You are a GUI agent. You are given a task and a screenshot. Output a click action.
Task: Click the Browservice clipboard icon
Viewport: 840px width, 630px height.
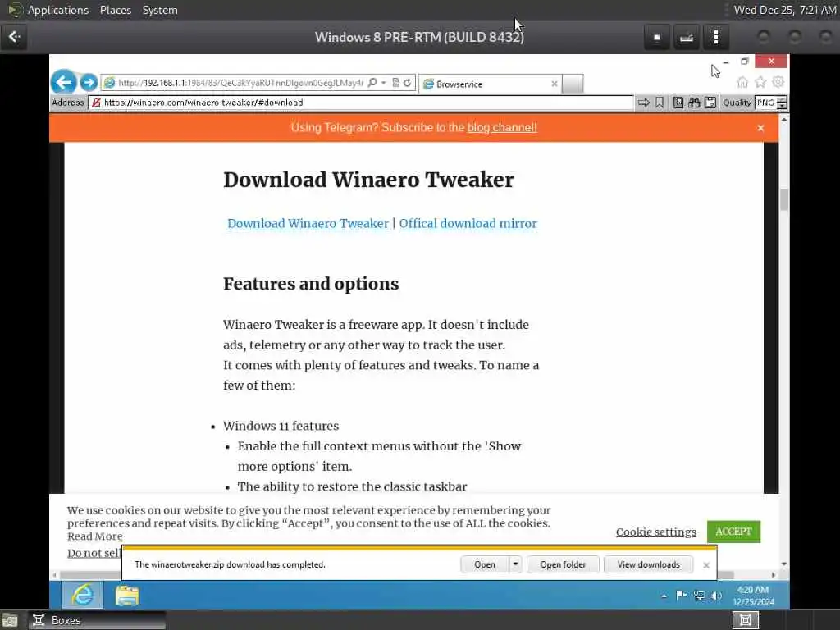coord(710,103)
